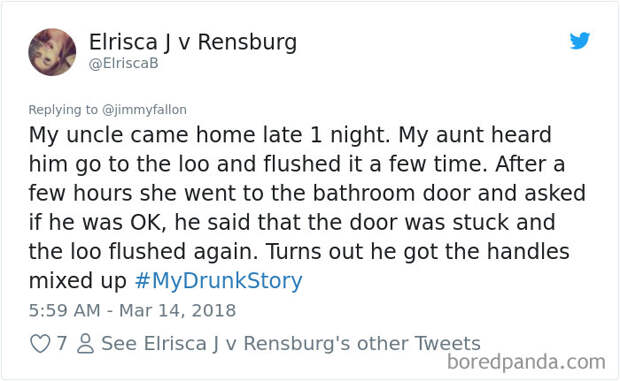The width and height of the screenshot is (620, 381).
Task: Click the #MyDrunkStory hashtag
Action: click(x=218, y=281)
